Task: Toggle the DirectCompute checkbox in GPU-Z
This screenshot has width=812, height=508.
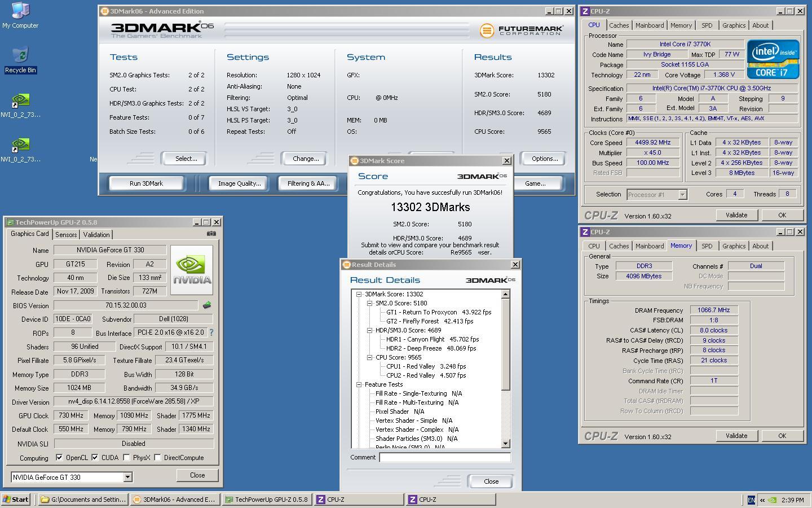Action: coord(157,457)
